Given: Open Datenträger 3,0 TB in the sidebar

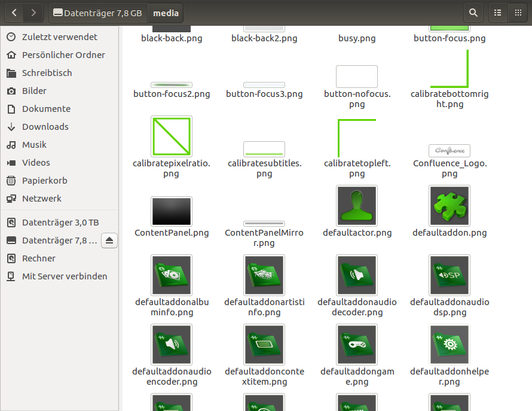Looking at the screenshot, I should pyautogui.click(x=59, y=223).
